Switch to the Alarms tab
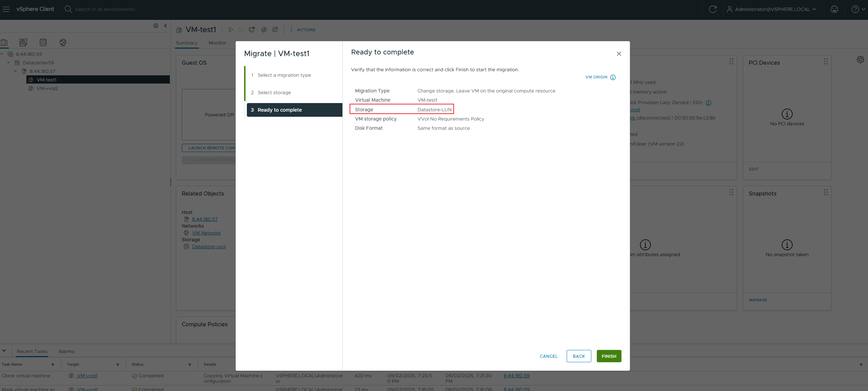The image size is (868, 391). click(x=66, y=351)
